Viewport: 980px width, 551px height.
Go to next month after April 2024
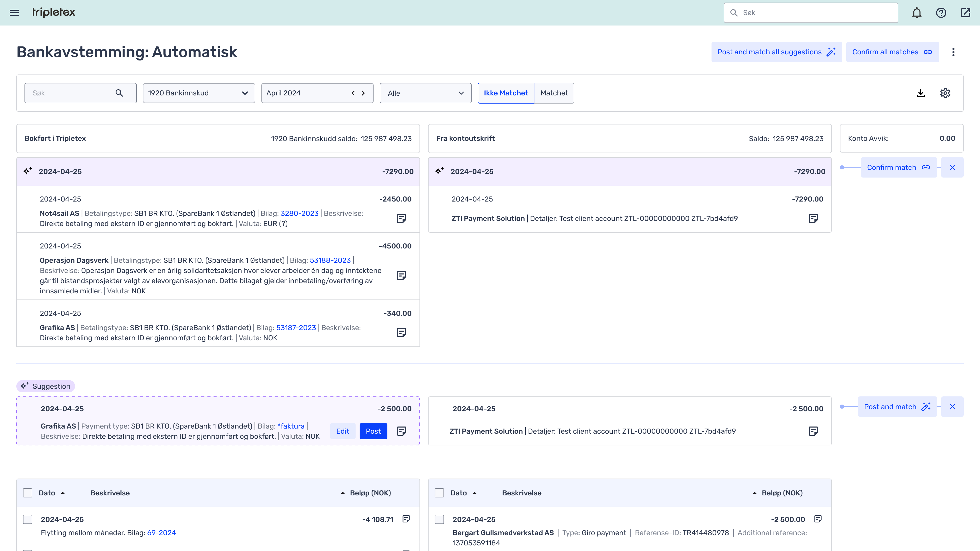[x=363, y=93]
